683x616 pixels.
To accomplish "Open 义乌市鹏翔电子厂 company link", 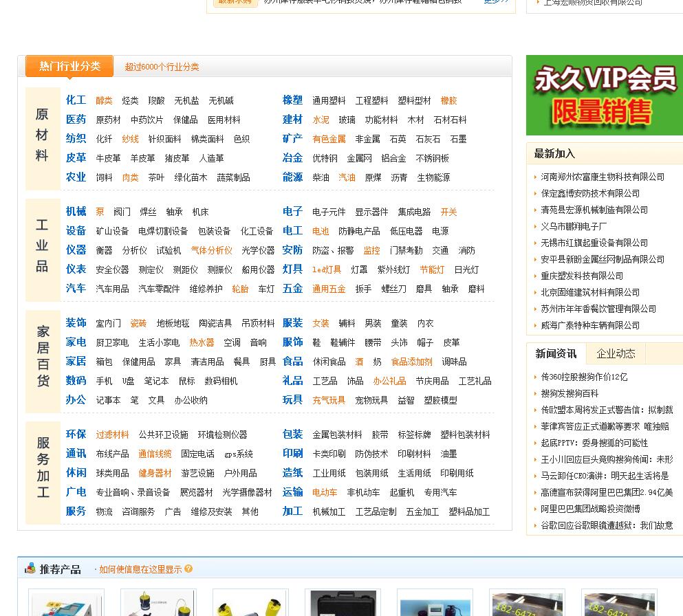I will coord(574,226).
